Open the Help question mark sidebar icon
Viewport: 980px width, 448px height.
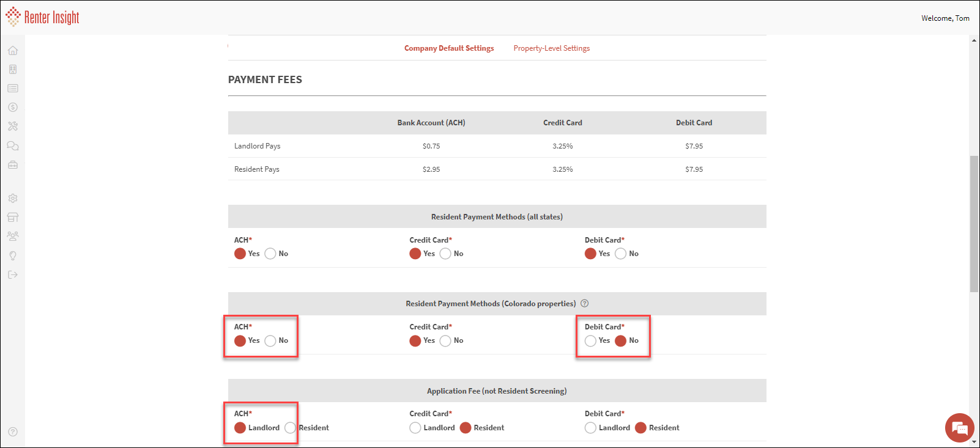[x=13, y=432]
